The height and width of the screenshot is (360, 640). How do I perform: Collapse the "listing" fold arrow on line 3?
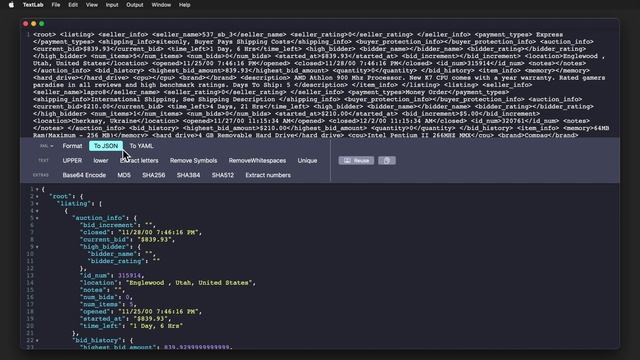pos(37,204)
